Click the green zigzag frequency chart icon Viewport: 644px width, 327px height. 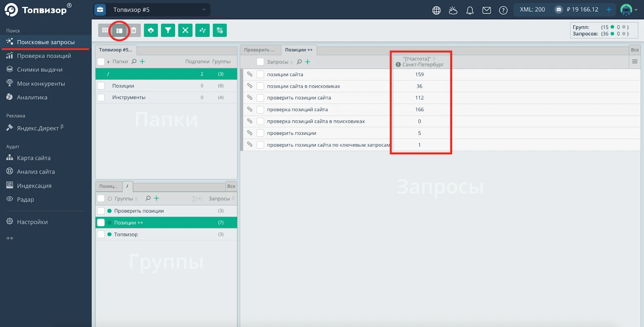tap(202, 30)
